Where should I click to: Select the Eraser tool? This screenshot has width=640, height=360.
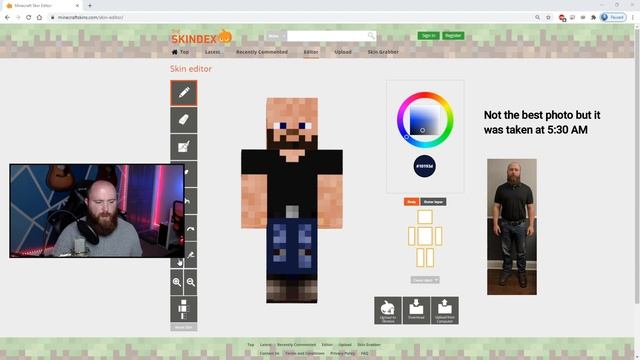click(184, 120)
